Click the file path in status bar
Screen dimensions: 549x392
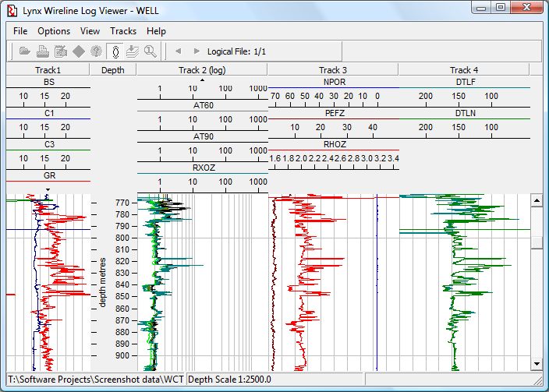(96, 380)
